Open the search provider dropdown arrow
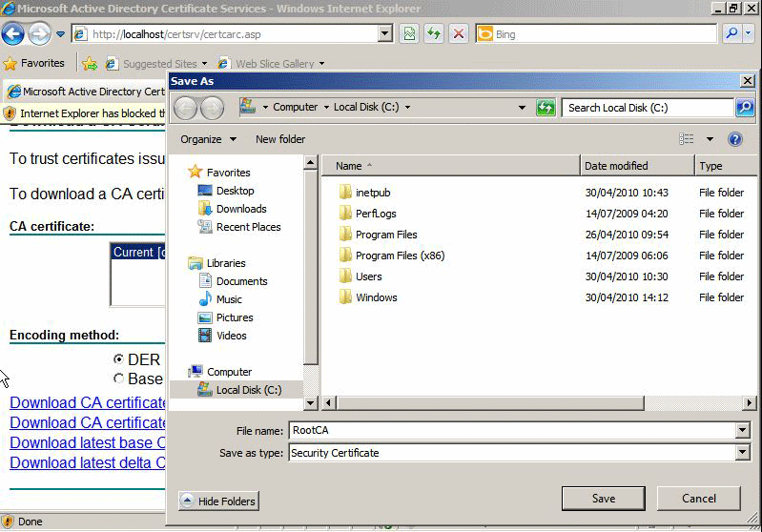 (749, 33)
